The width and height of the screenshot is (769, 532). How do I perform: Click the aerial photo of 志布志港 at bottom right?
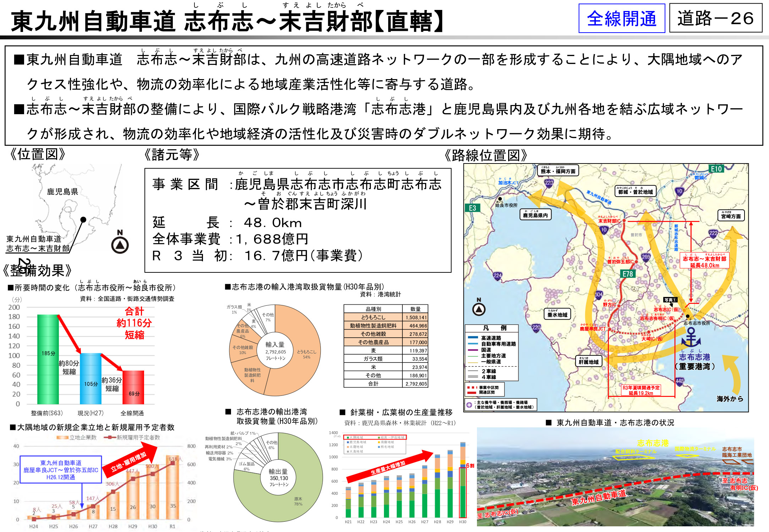(x=621, y=479)
